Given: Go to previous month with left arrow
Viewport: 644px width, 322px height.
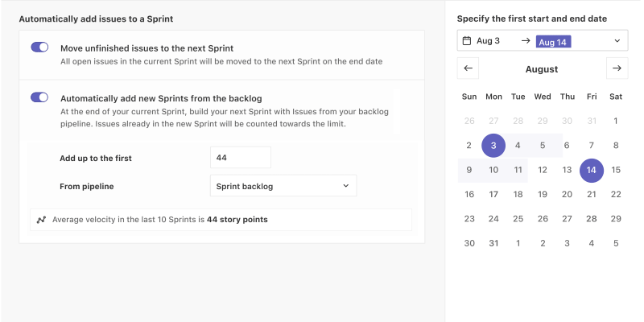Looking at the screenshot, I should click(x=469, y=68).
